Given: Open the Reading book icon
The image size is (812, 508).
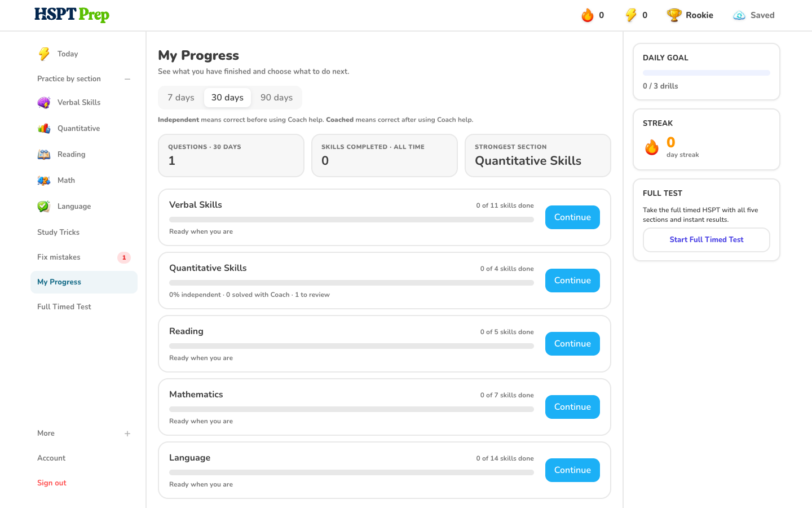Looking at the screenshot, I should click(x=44, y=155).
